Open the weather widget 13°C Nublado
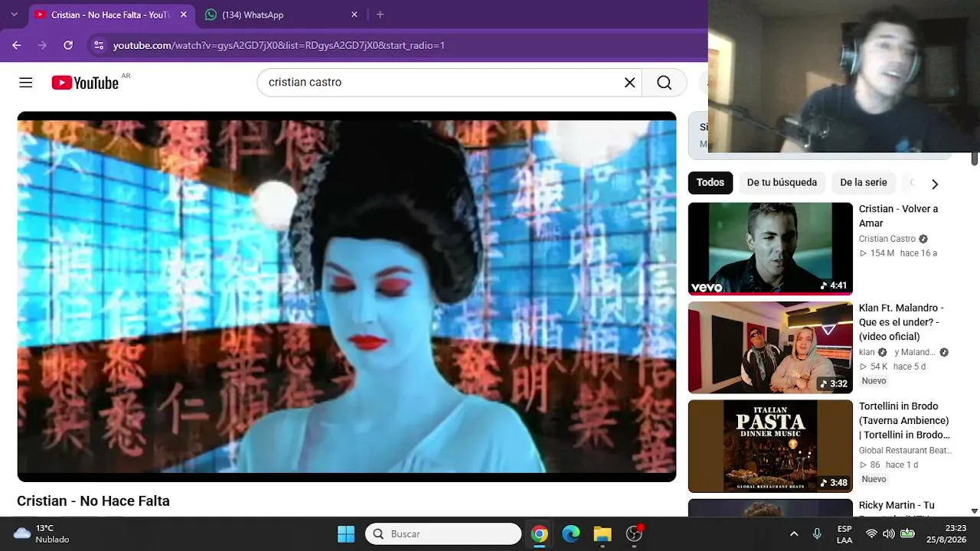Image resolution: width=980 pixels, height=551 pixels. click(42, 533)
